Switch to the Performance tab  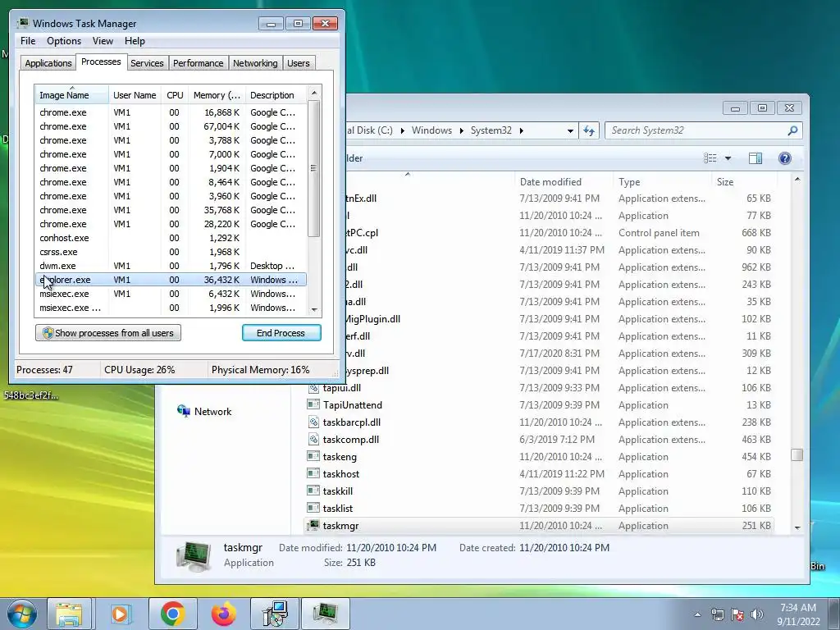(x=198, y=63)
